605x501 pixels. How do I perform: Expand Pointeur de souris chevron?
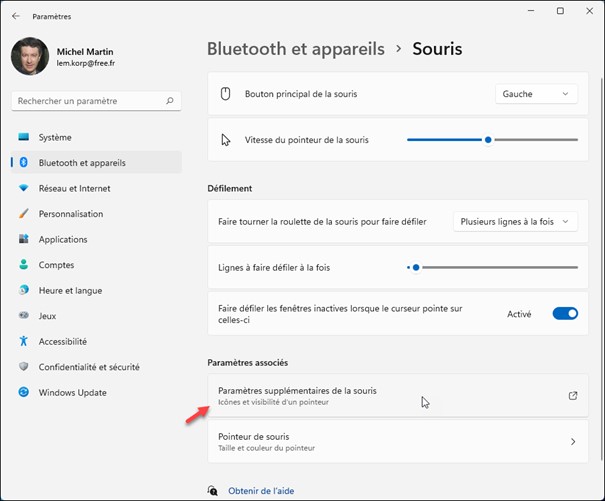coord(573,441)
